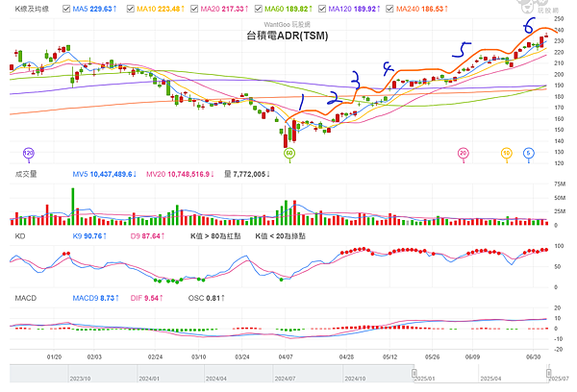The height and width of the screenshot is (392, 577).
Task: Disable the MA20 line checkbox
Action: tap(194, 9)
